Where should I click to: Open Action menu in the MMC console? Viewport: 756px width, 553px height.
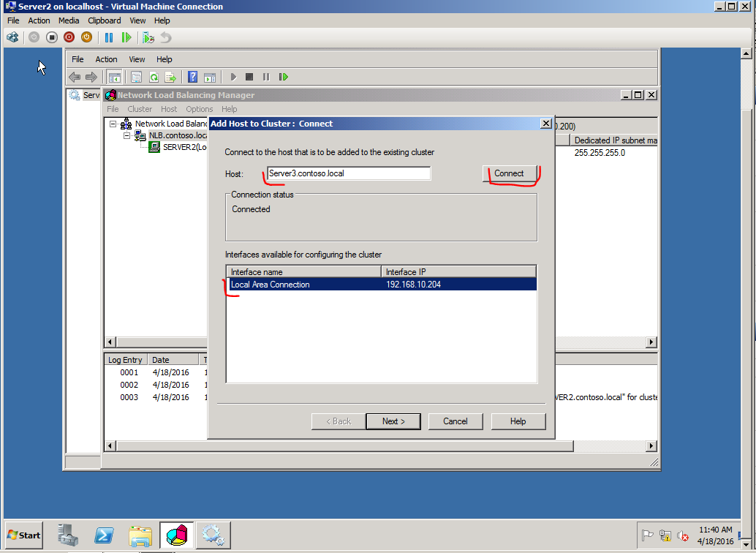point(106,59)
